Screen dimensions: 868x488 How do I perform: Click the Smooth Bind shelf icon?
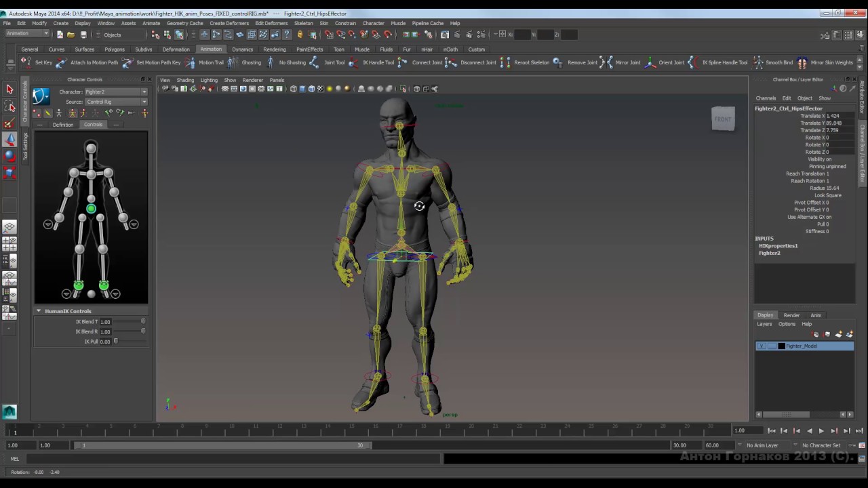pyautogui.click(x=757, y=62)
